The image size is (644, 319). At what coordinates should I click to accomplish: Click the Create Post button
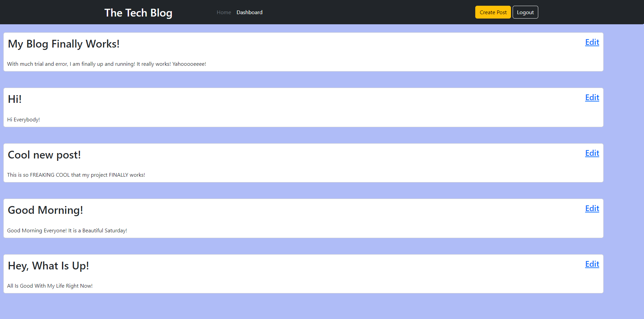(493, 12)
